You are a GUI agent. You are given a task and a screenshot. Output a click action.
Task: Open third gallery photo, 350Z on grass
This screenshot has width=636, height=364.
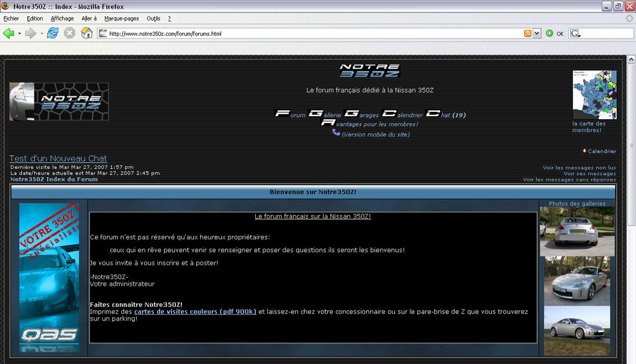(577, 330)
